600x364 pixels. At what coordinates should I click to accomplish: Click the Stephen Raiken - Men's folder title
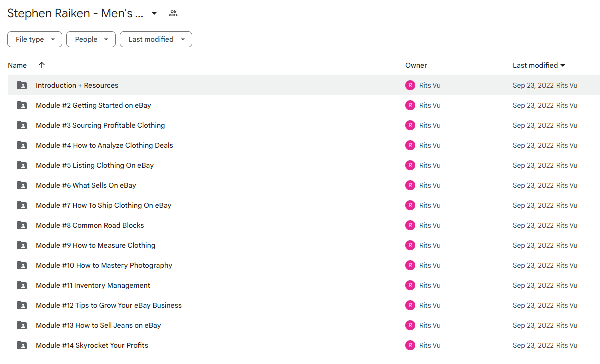pos(76,14)
